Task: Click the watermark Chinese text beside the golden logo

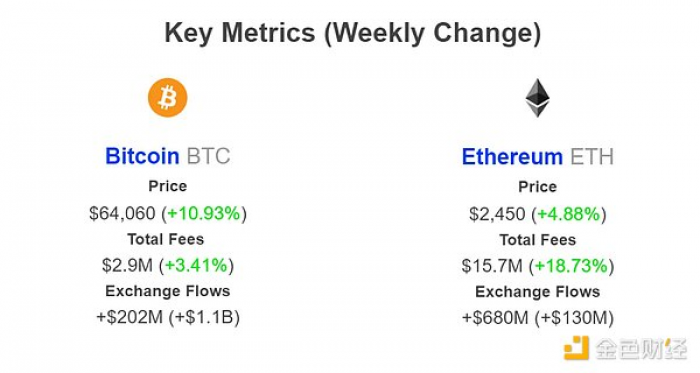Action: (642, 348)
